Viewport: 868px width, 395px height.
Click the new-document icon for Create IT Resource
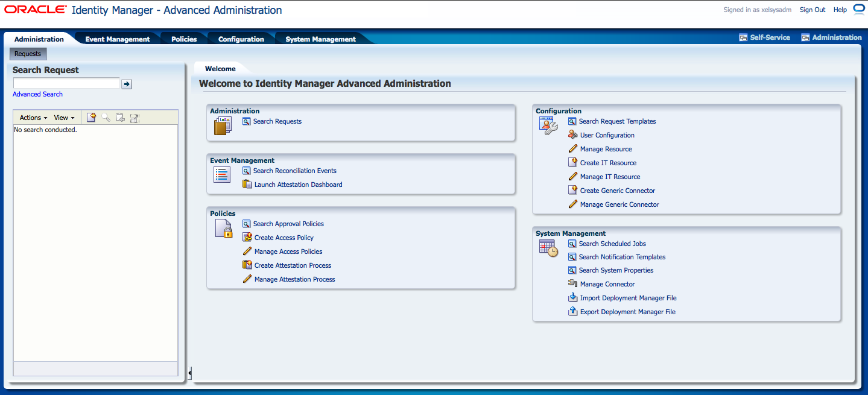pyautogui.click(x=572, y=163)
